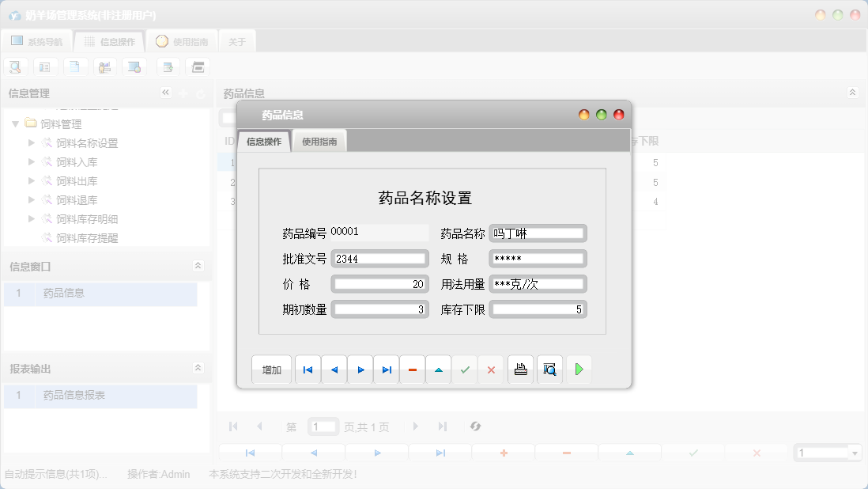Viewport: 868px width, 489px height.
Task: Click the red X cancel edit icon
Action: coord(490,369)
